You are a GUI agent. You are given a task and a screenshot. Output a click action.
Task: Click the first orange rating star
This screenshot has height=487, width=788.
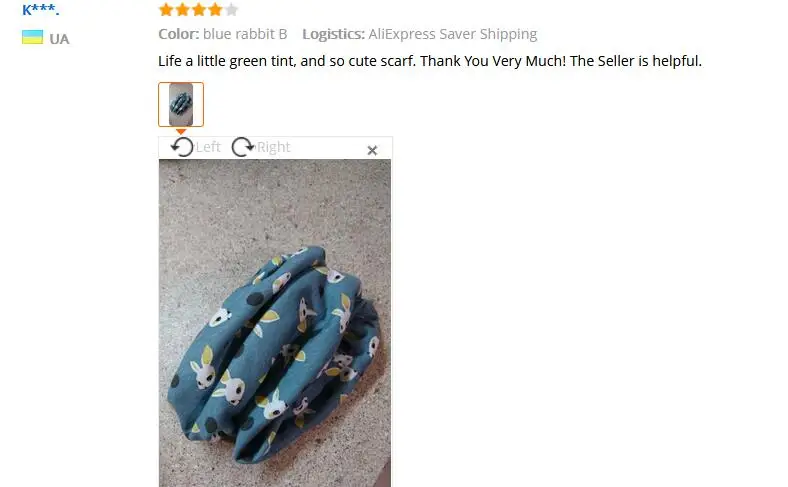pyautogui.click(x=166, y=9)
